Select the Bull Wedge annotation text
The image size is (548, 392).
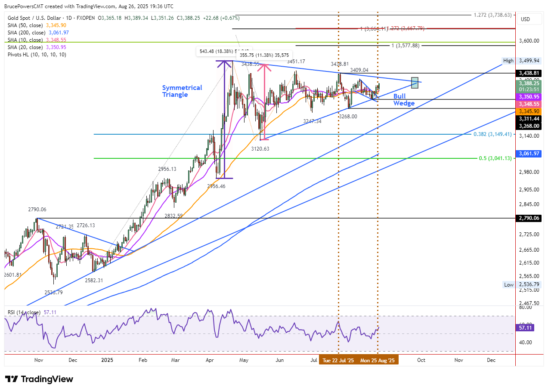click(x=404, y=100)
